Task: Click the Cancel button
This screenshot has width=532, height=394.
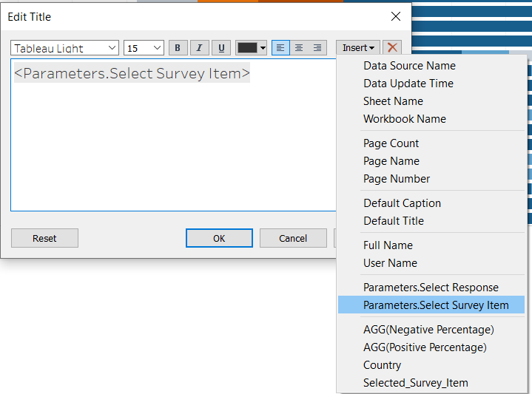Action: click(293, 238)
